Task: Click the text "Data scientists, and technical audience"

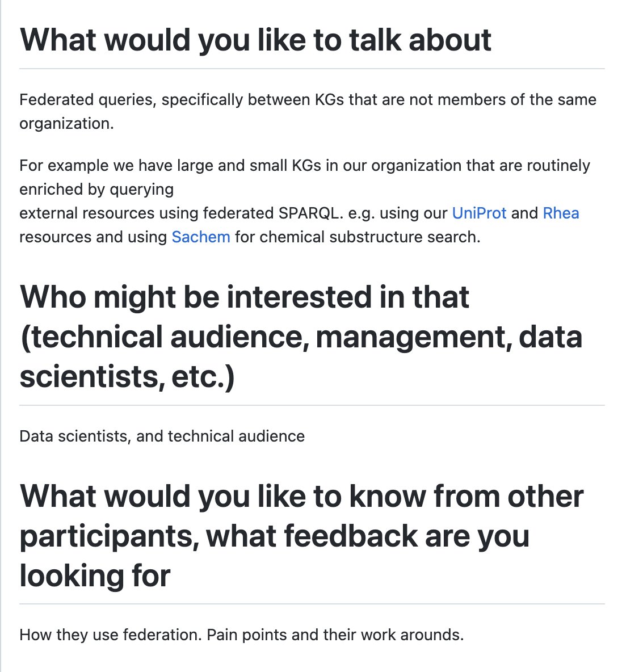Action: 162,436
